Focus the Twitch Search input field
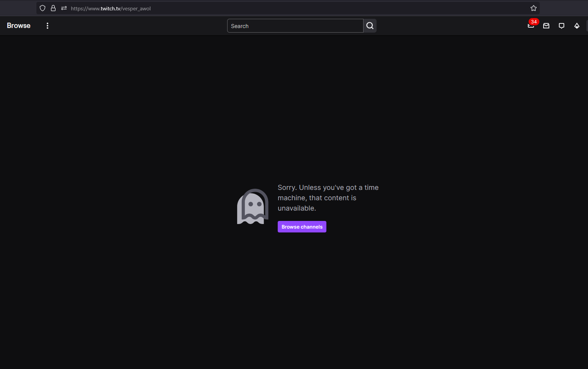The height and width of the screenshot is (369, 588). (x=295, y=26)
